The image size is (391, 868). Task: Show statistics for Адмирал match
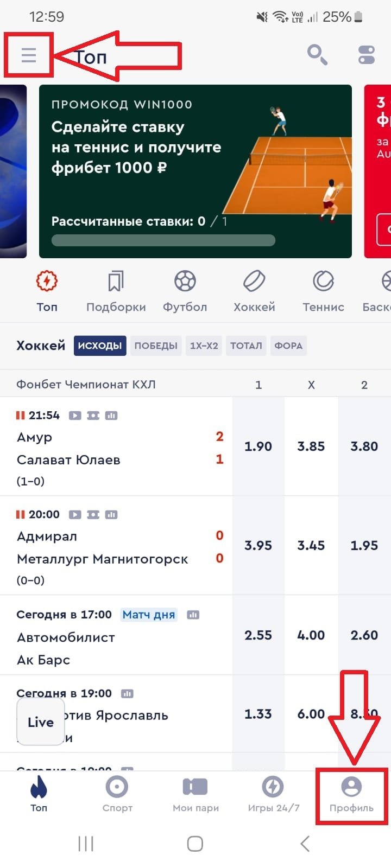[111, 514]
